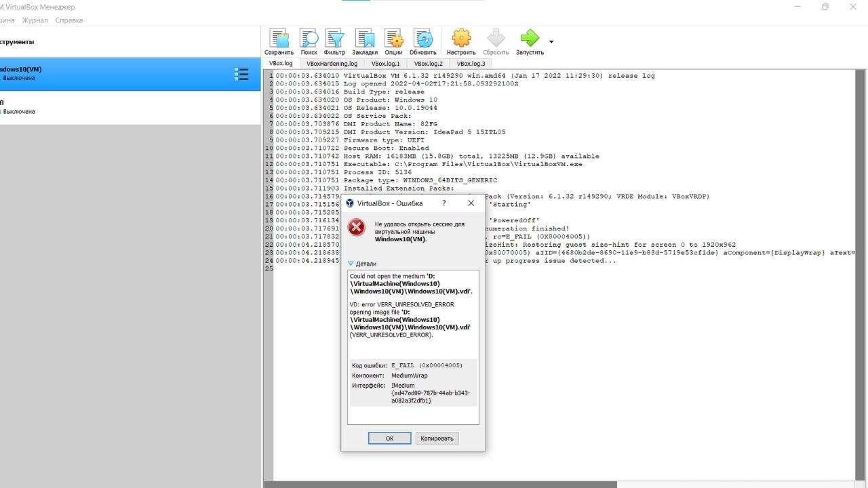This screenshot has width=868, height=488.
Task: Open the Настроить (Settings) gear
Action: [x=461, y=42]
